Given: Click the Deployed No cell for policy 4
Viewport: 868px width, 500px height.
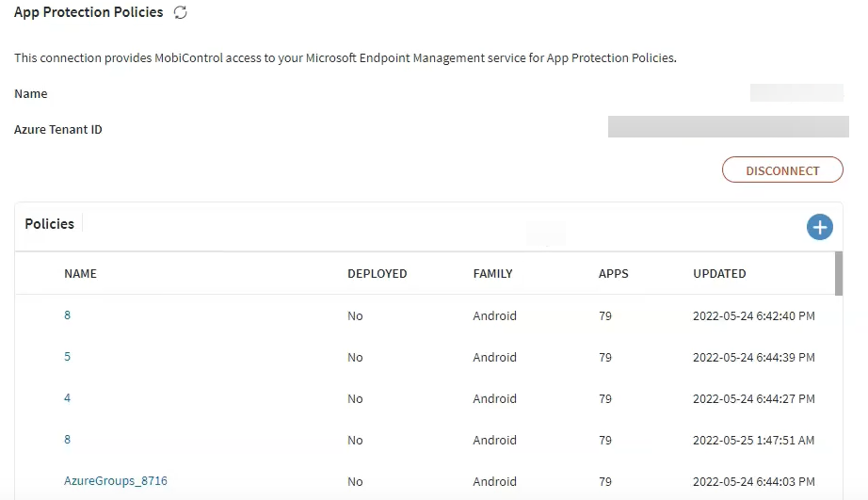Looking at the screenshot, I should click(355, 399).
